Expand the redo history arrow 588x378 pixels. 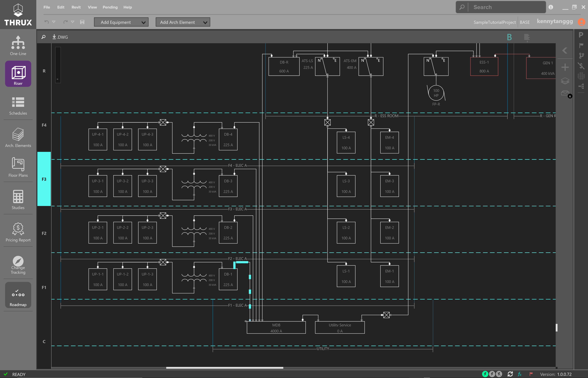pos(73,22)
